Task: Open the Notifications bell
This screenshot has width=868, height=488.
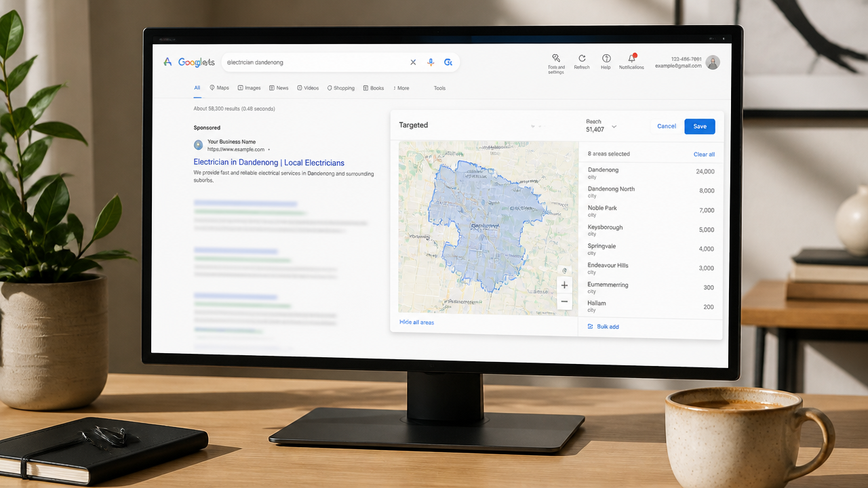Action: (x=631, y=62)
